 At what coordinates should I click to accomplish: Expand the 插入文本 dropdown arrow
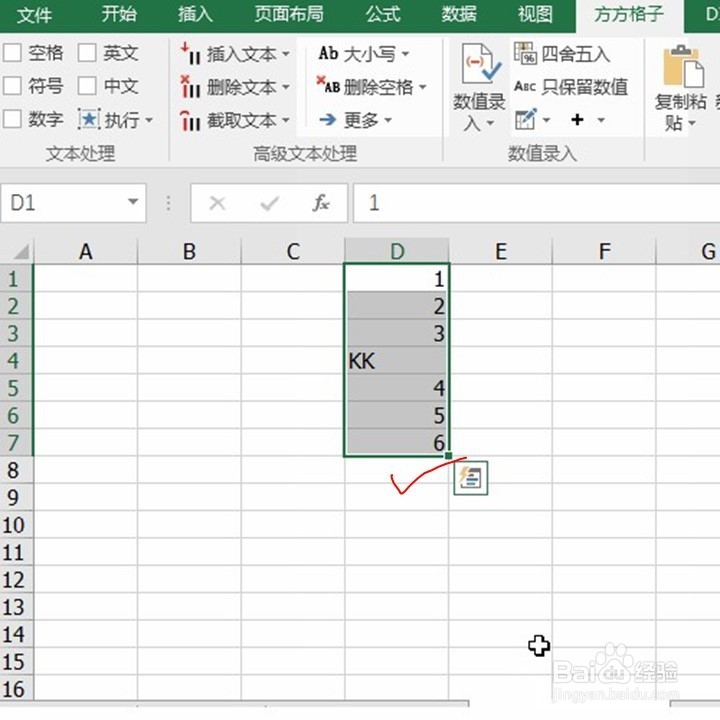pos(286,54)
